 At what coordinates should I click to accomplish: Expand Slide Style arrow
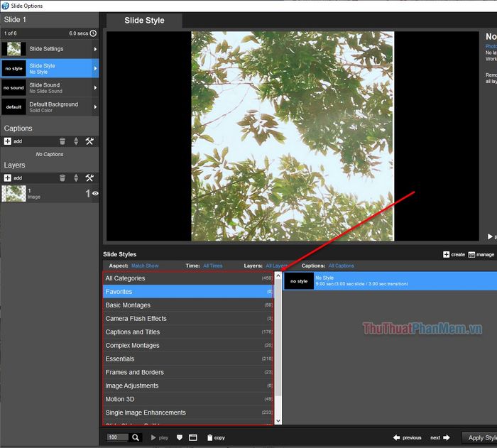click(x=95, y=68)
